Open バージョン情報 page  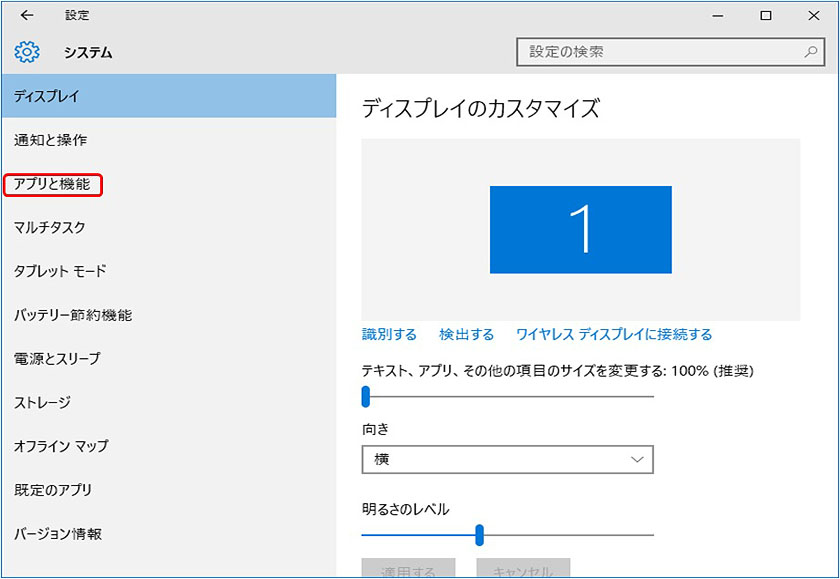pos(169,533)
